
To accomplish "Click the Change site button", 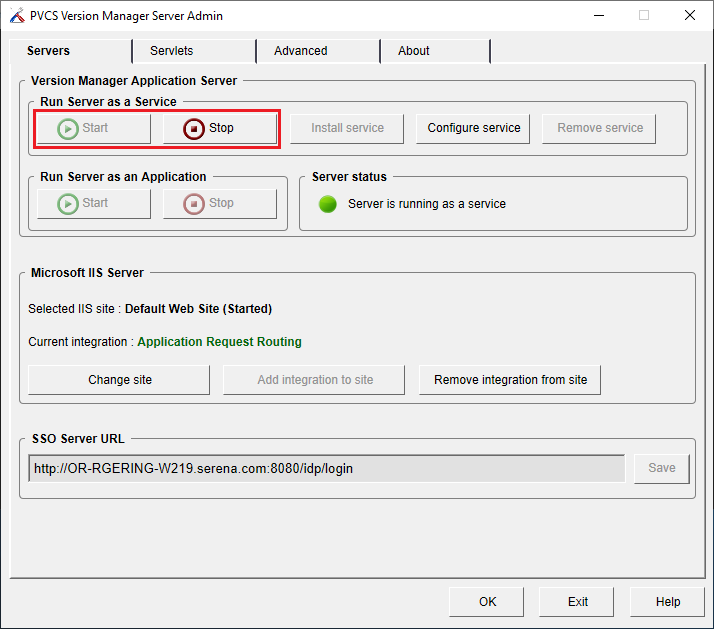I will click(119, 380).
